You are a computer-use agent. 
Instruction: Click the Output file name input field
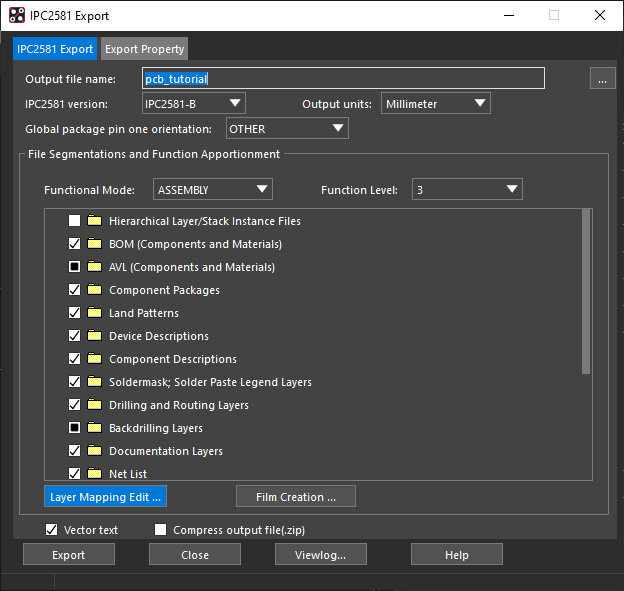point(343,78)
